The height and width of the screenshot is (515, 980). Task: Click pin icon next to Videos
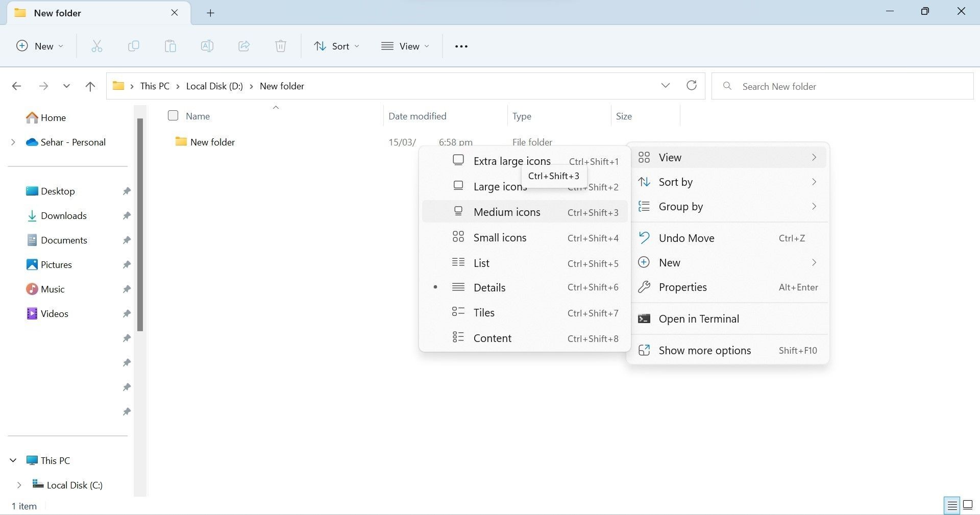pyautogui.click(x=127, y=313)
